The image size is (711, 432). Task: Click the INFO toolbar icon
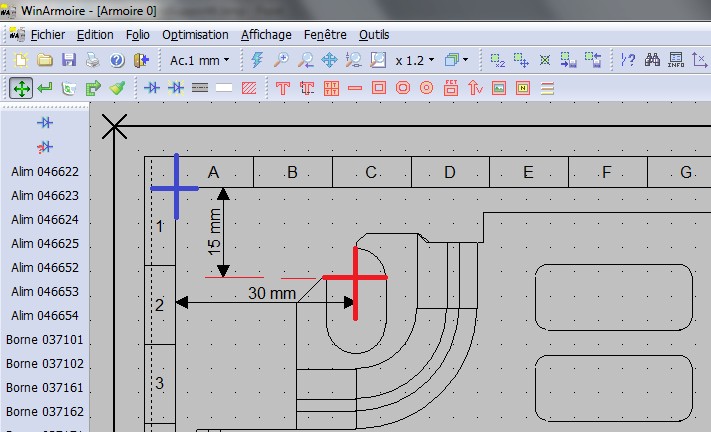(x=676, y=60)
